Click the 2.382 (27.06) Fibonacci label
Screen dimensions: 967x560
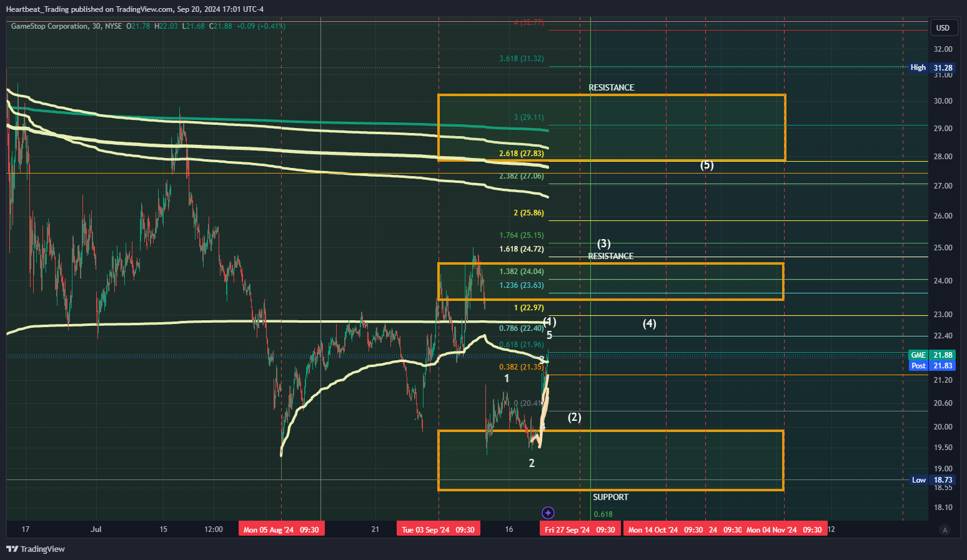[x=522, y=176]
